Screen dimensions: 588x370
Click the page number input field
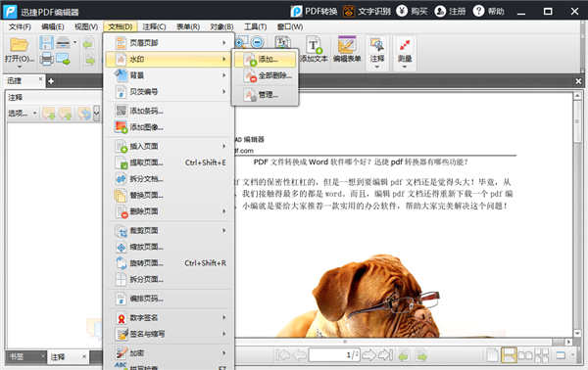[334, 354]
